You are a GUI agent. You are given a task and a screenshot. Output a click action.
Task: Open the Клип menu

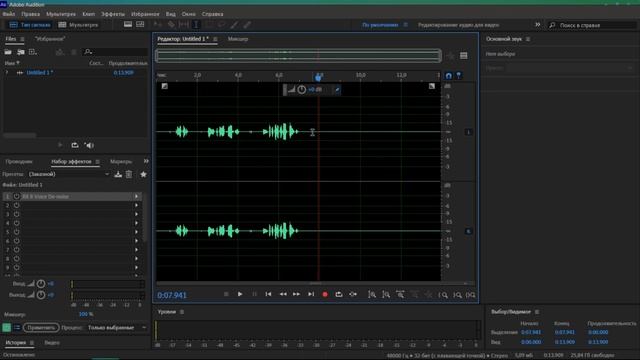coord(89,14)
